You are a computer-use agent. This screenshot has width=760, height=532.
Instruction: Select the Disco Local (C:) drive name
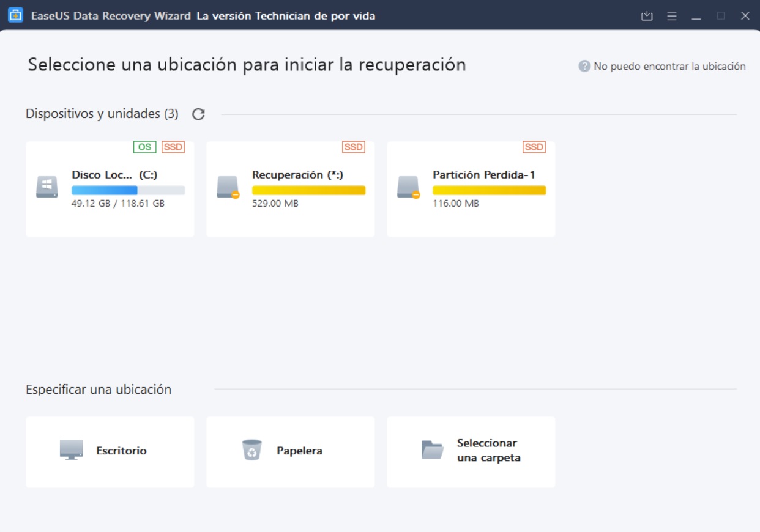(114, 175)
